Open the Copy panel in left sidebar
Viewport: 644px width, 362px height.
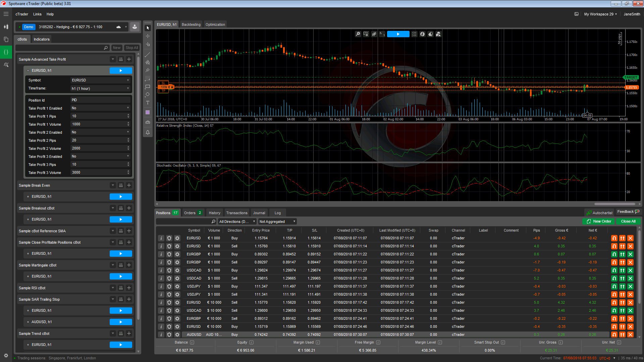pos(6,39)
